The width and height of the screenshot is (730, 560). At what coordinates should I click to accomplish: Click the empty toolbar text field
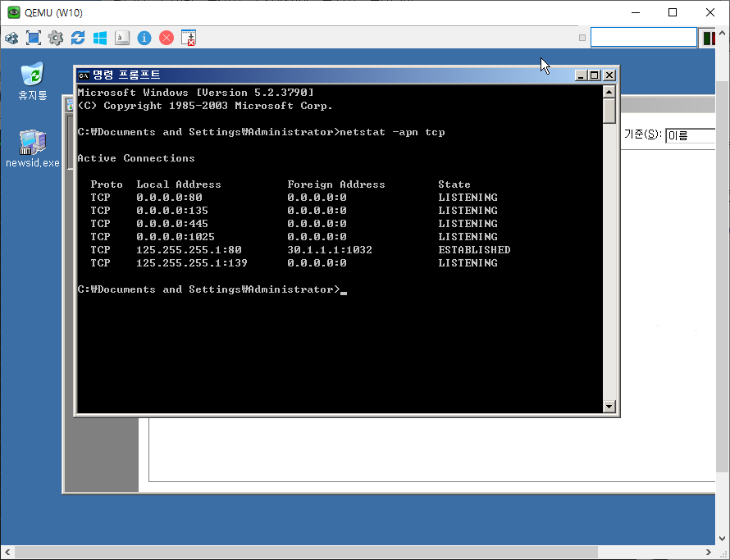pyautogui.click(x=643, y=38)
